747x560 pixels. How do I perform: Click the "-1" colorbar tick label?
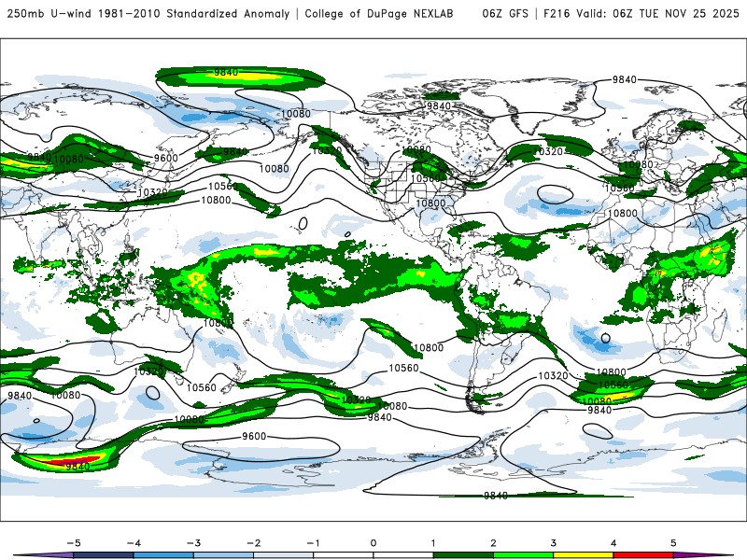[313, 543]
